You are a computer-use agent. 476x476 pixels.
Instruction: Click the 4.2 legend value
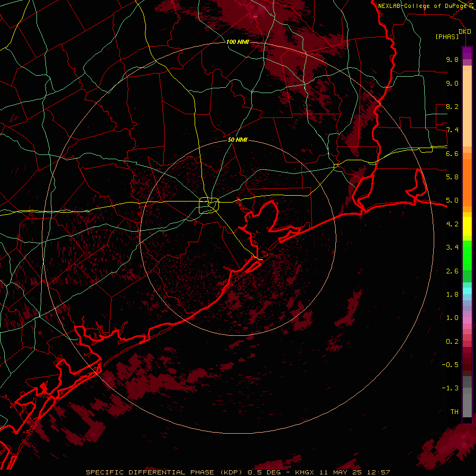tap(452, 224)
